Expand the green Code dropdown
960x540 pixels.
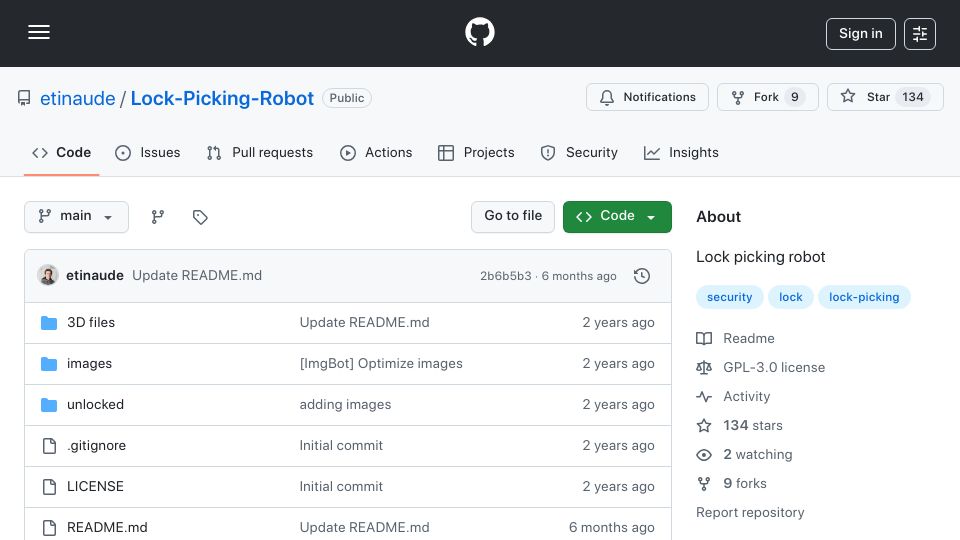pos(617,217)
